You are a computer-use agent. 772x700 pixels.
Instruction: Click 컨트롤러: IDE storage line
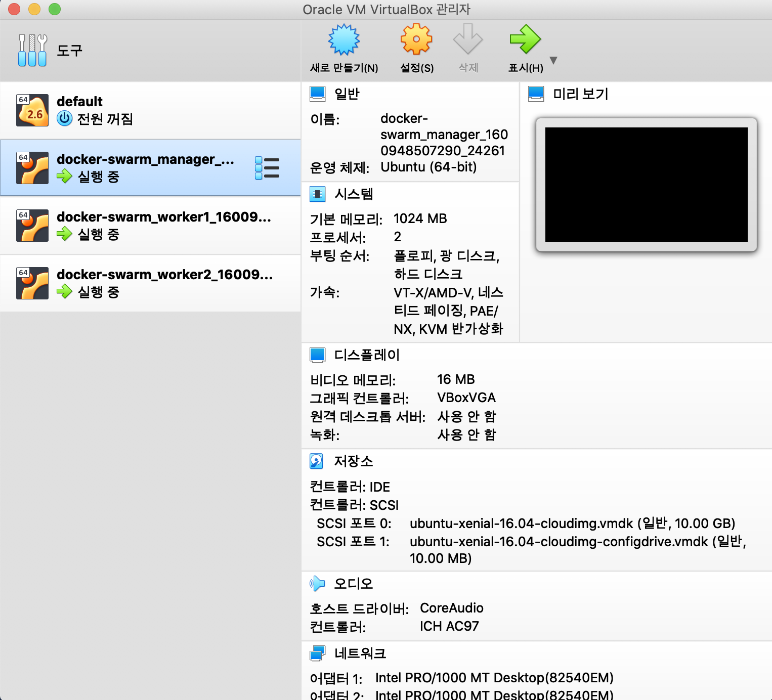[350, 487]
